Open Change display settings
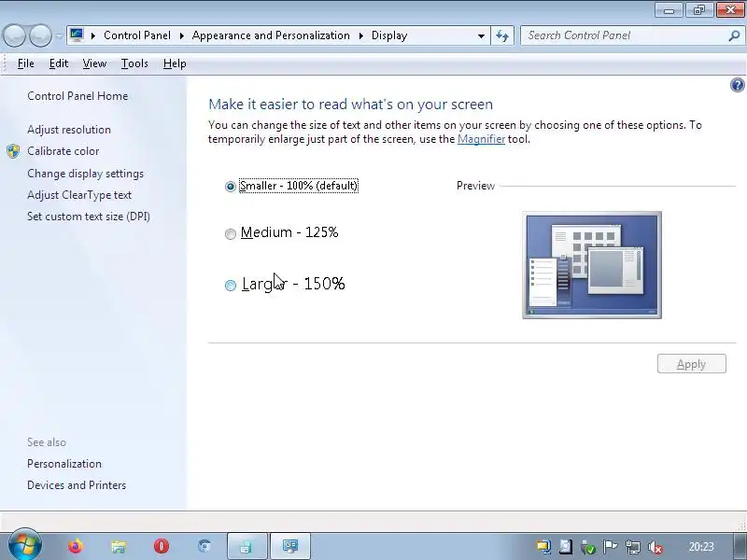Screen dimensions: 747x560 pyautogui.click(x=85, y=174)
